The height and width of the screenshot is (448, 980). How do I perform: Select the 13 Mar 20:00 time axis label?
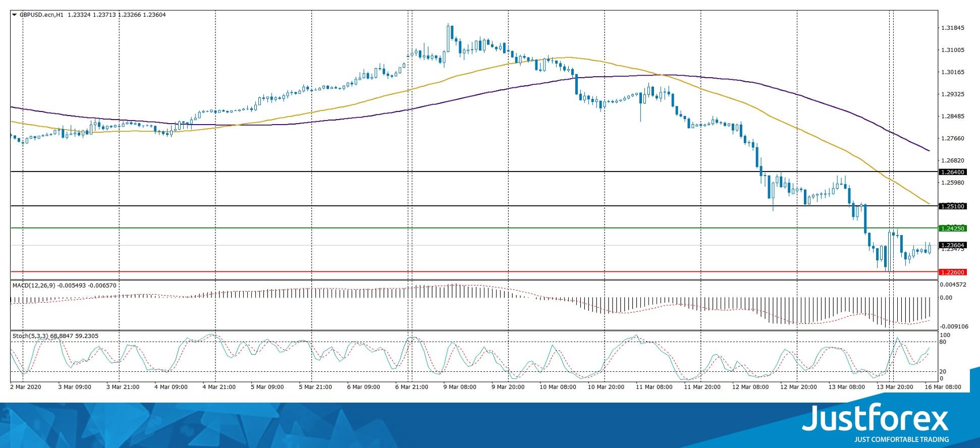894,387
